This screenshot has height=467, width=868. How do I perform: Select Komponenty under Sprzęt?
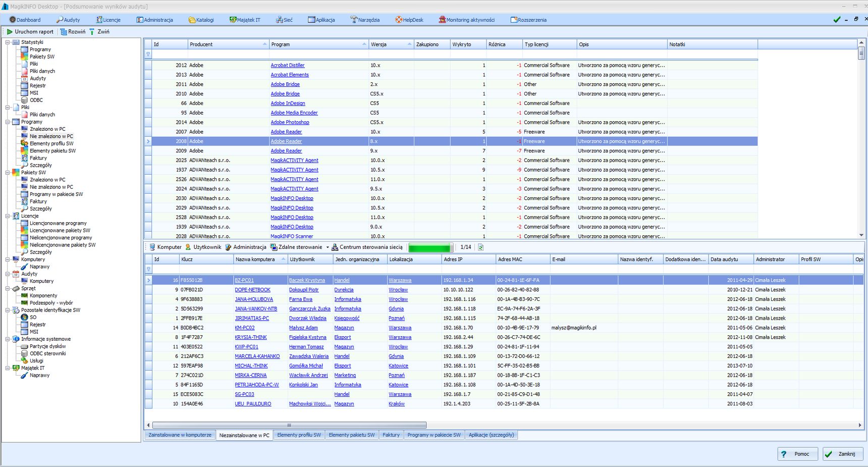(43, 295)
